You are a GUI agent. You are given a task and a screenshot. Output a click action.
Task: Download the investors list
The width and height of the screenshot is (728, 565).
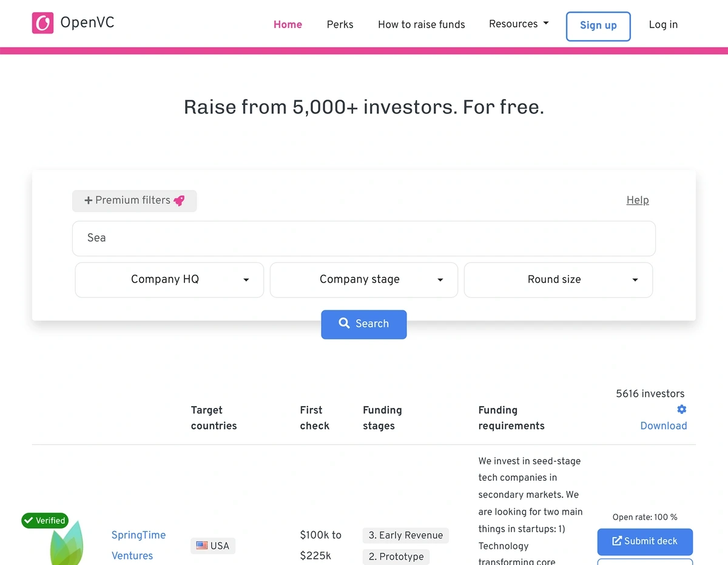664,426
